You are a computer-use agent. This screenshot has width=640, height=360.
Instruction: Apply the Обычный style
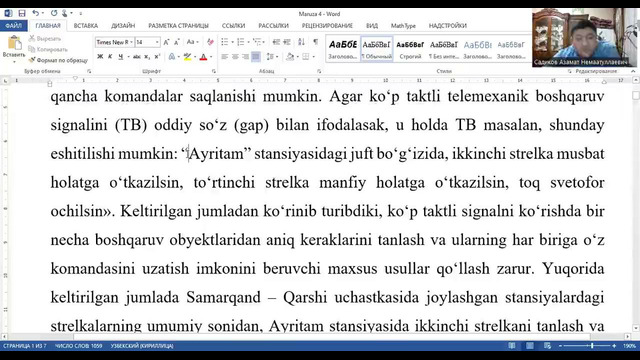pos(377,48)
